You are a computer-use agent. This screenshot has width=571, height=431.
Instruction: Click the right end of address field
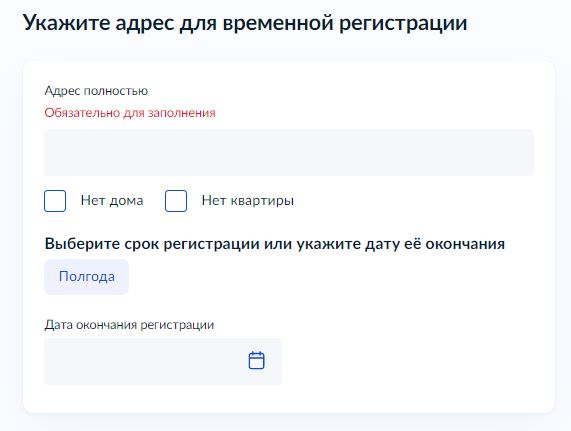click(510, 152)
